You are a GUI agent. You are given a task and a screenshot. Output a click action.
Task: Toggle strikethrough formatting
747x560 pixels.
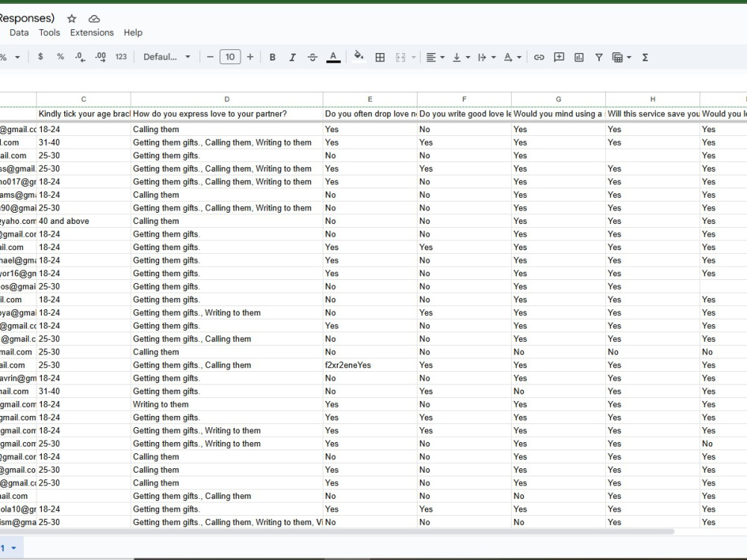[312, 57]
